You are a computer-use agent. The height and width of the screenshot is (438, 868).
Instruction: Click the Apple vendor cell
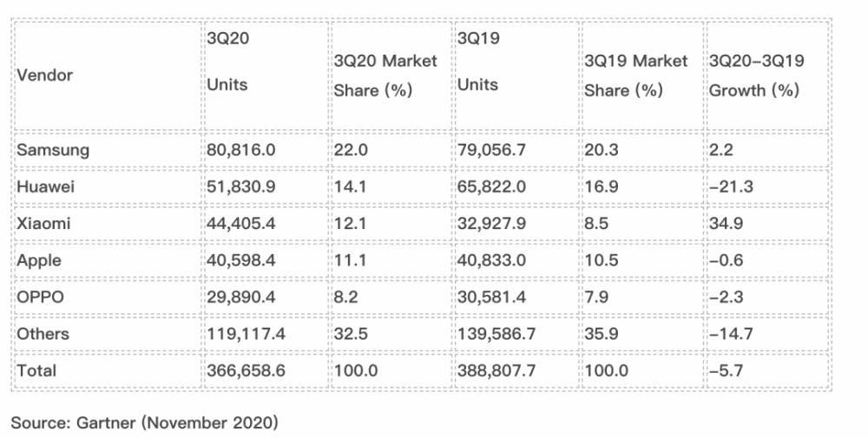(x=39, y=260)
